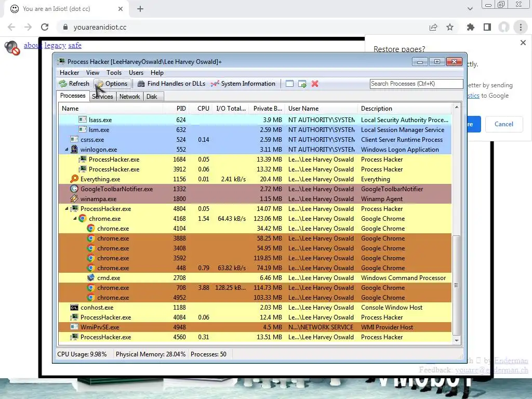Click the red X terminate icon
The image size is (532, 399).
315,84
